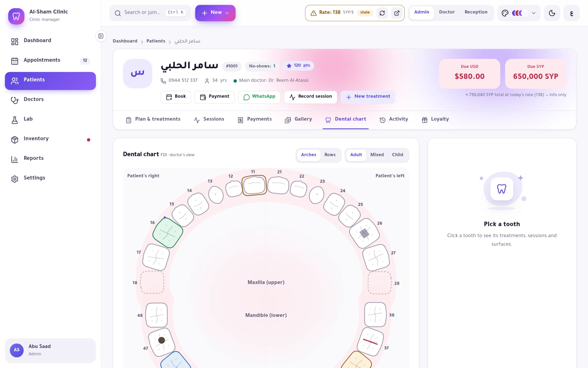Viewport: 588px width, 368px height.
Task: Switch chart layout to Rows
Action: [x=330, y=155]
